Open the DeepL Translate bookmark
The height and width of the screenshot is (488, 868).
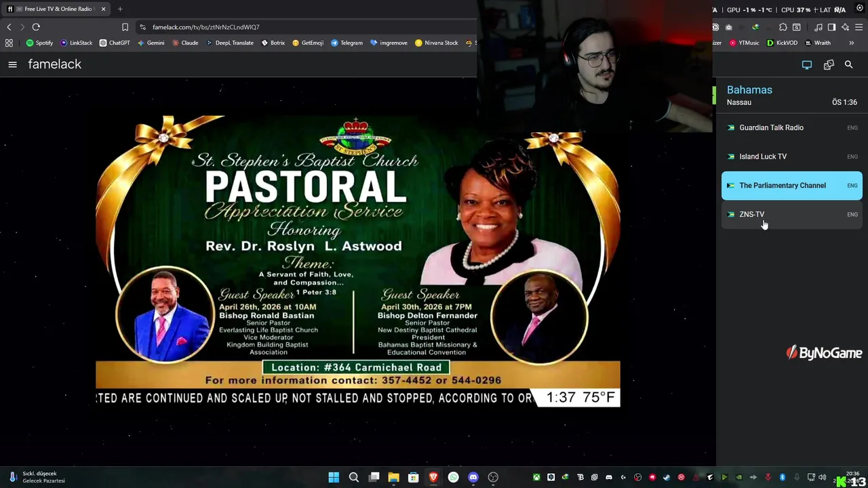[x=230, y=43]
